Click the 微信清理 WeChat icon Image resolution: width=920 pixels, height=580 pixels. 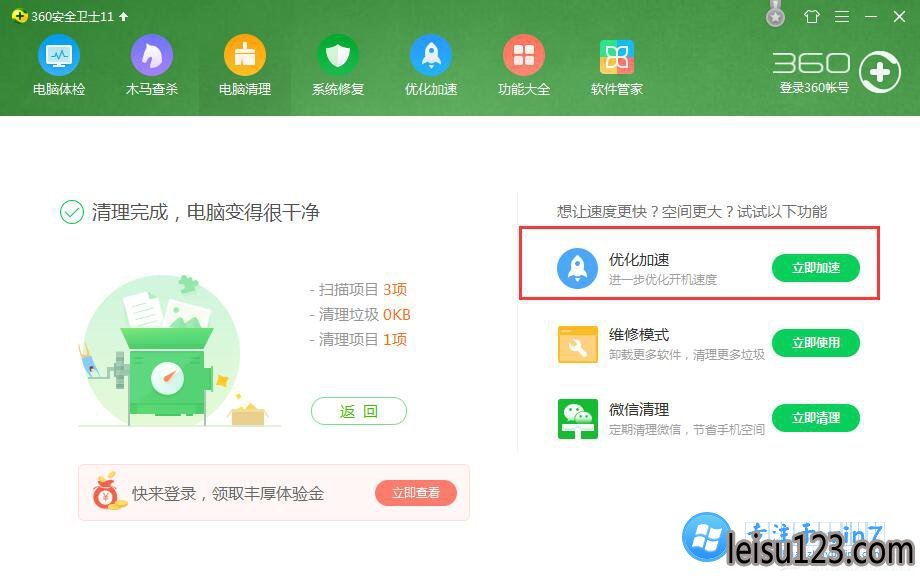coord(577,419)
